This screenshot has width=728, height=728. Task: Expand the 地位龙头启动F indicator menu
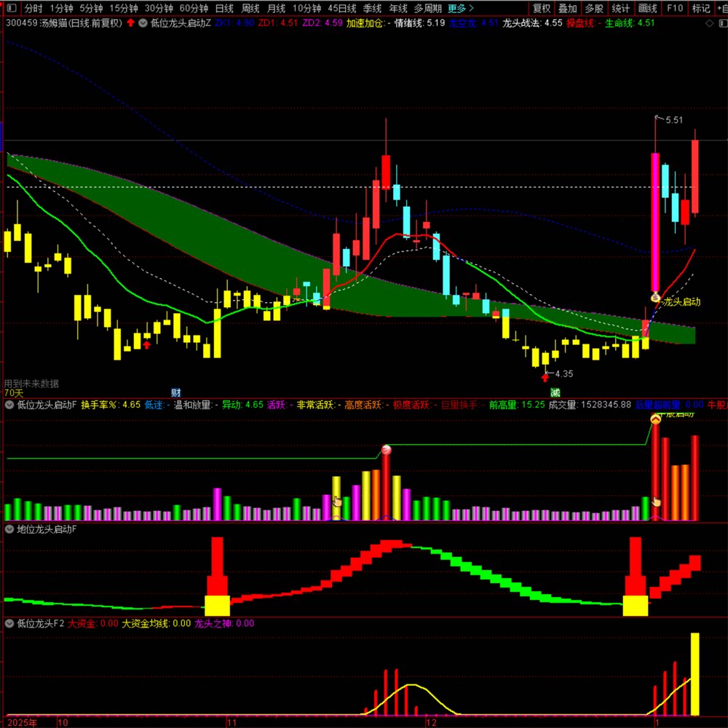point(9,529)
